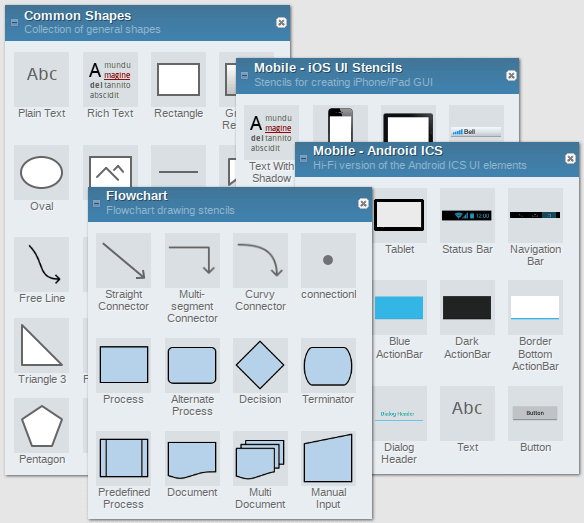584x523 pixels.
Task: Choose the Oval shape
Action: (41, 172)
